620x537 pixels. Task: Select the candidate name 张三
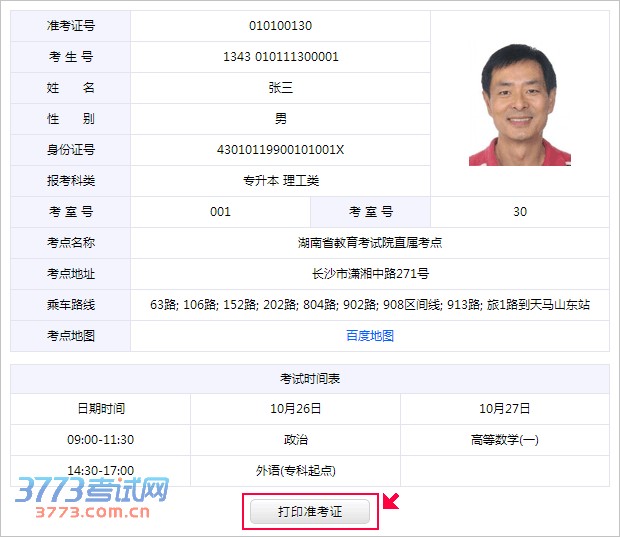[280, 88]
